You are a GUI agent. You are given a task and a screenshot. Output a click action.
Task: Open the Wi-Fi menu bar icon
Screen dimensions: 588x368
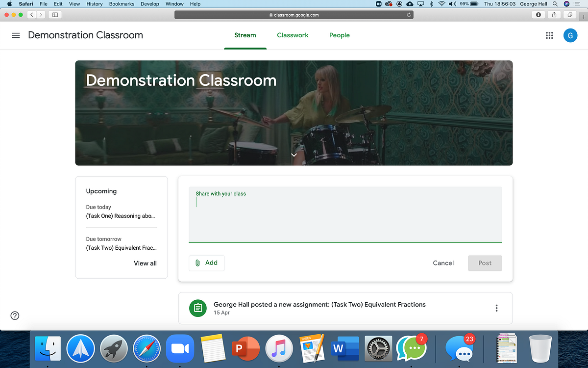point(441,4)
